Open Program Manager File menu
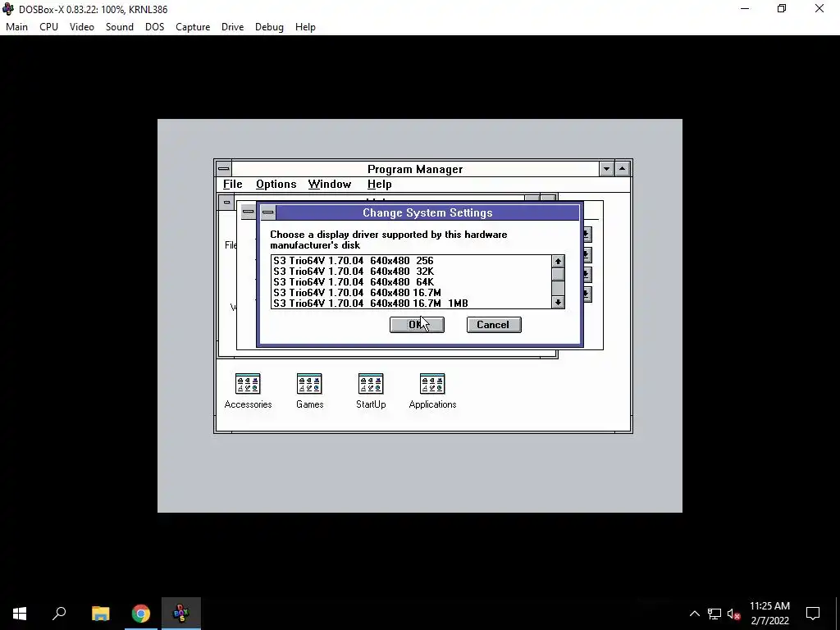840x630 pixels. [232, 185]
